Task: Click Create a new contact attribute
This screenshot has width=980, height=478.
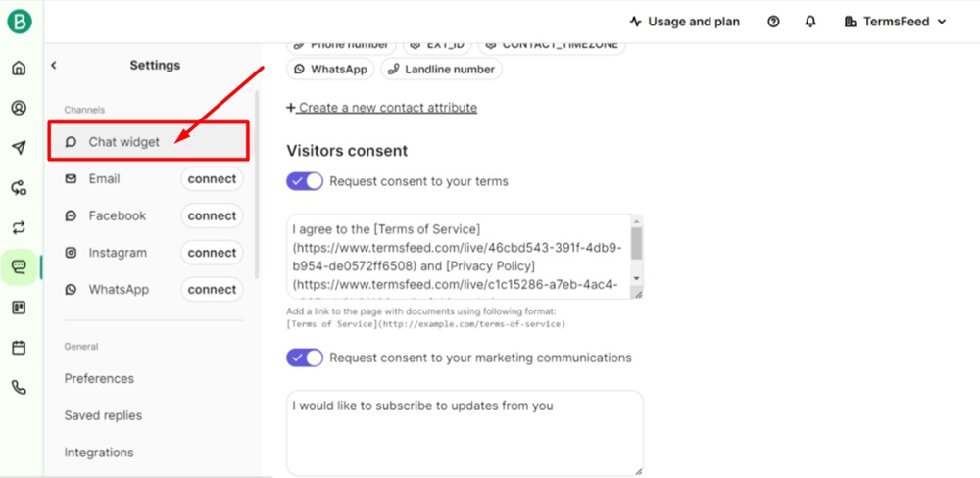Action: (x=382, y=108)
